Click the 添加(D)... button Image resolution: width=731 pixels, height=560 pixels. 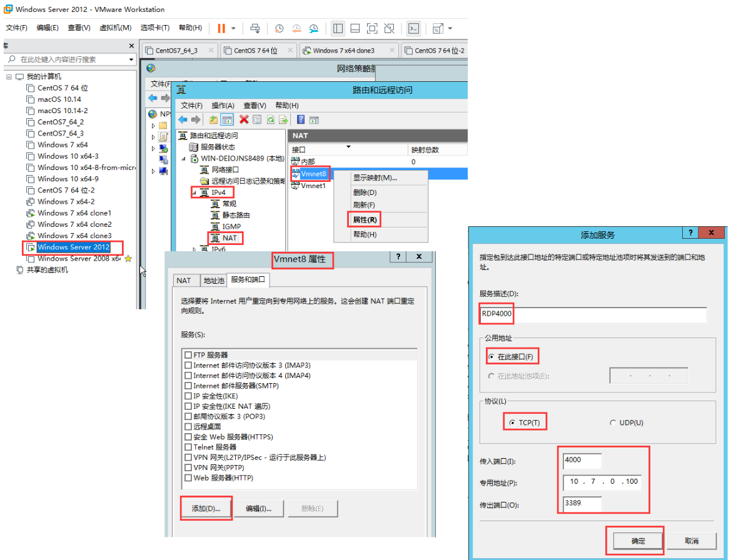coord(206,508)
